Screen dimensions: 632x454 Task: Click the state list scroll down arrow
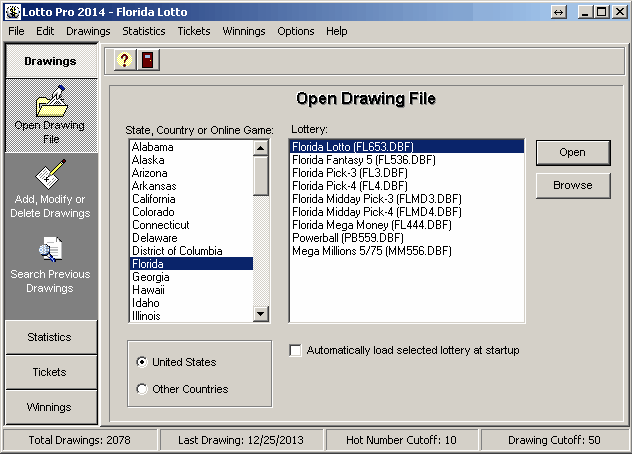coord(261,314)
